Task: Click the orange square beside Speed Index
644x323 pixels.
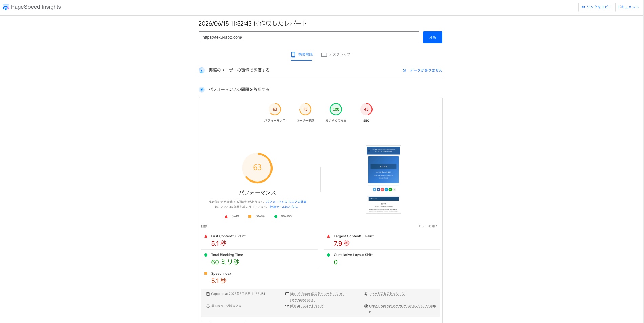Action: [206, 273]
